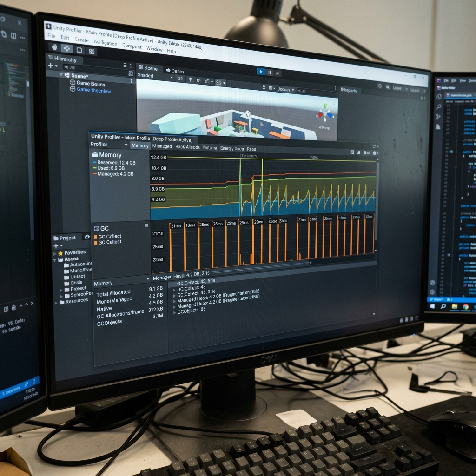Click the Project panel folder icon

click(x=56, y=238)
